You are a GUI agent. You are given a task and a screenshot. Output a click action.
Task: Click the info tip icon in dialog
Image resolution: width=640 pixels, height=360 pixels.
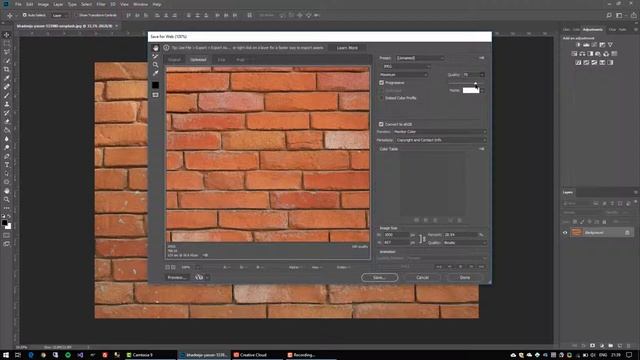point(166,48)
